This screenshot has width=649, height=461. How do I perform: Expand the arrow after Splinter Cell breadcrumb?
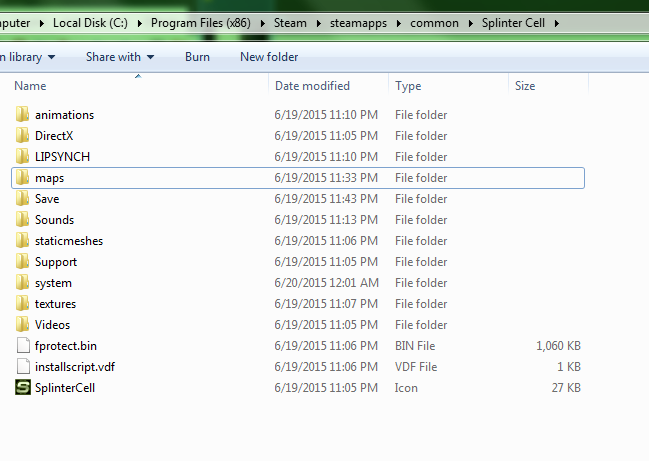click(557, 23)
